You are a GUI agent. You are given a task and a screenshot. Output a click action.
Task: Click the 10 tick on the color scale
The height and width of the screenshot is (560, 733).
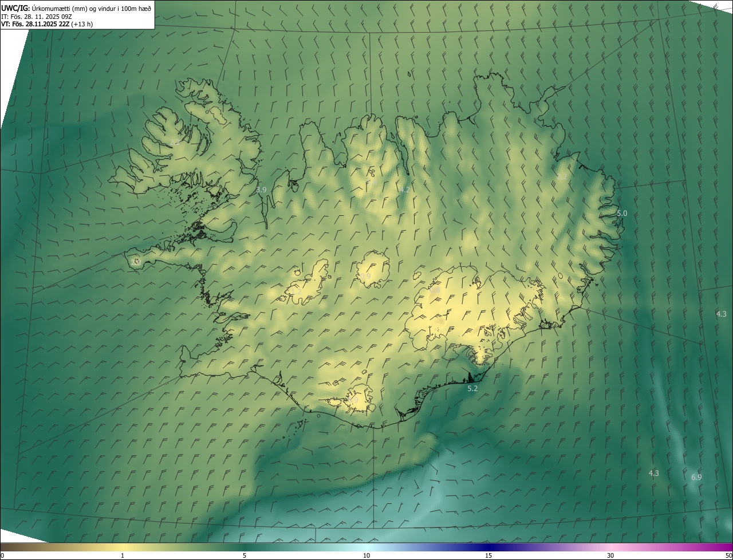pyautogui.click(x=366, y=555)
